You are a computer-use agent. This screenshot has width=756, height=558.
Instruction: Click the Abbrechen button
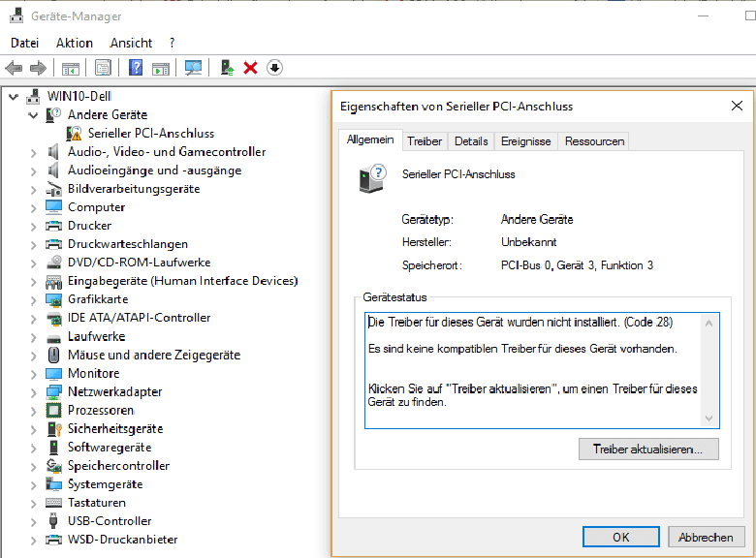point(706,537)
